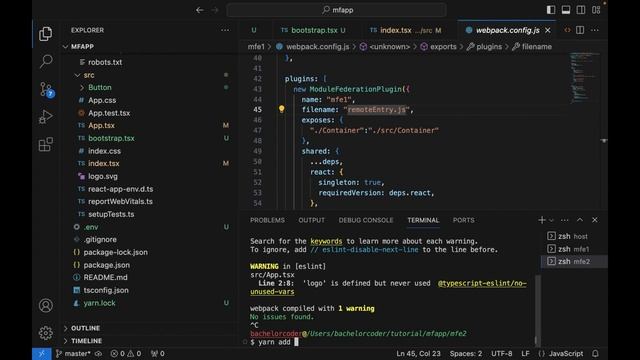Create a new terminal with plus icon
This screenshot has height=360, width=640.
[x=542, y=220]
